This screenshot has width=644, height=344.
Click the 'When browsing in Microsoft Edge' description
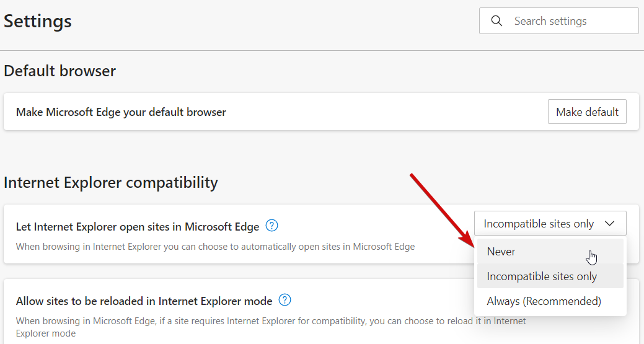(271, 321)
